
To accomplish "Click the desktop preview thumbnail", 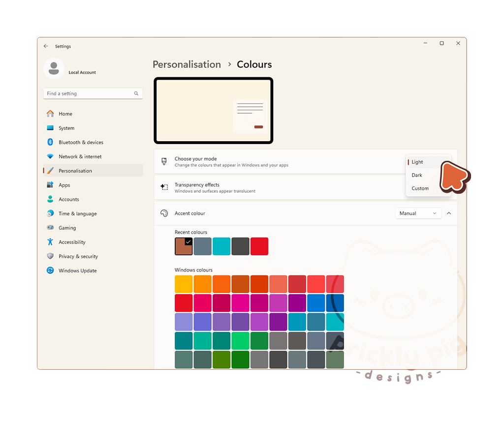I will [x=214, y=111].
